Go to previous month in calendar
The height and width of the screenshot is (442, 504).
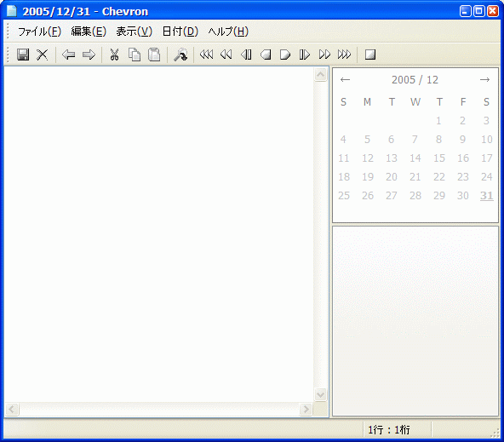coord(345,80)
